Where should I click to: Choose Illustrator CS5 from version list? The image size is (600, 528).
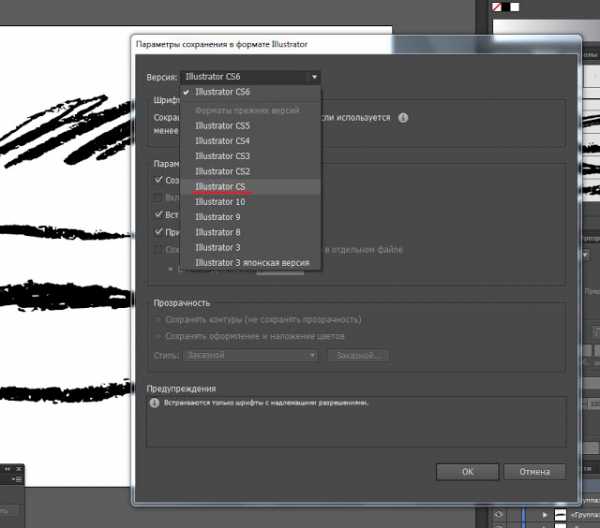[250, 125]
